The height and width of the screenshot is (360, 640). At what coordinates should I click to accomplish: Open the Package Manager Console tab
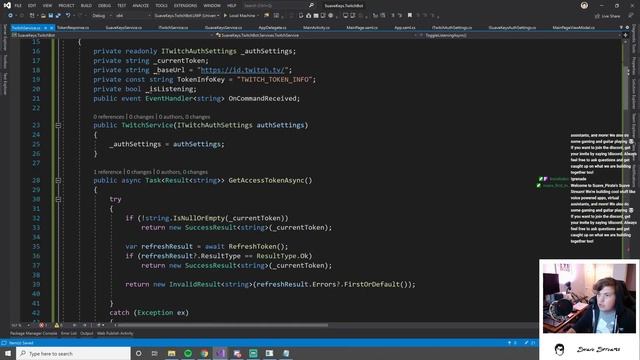pyautogui.click(x=33, y=333)
